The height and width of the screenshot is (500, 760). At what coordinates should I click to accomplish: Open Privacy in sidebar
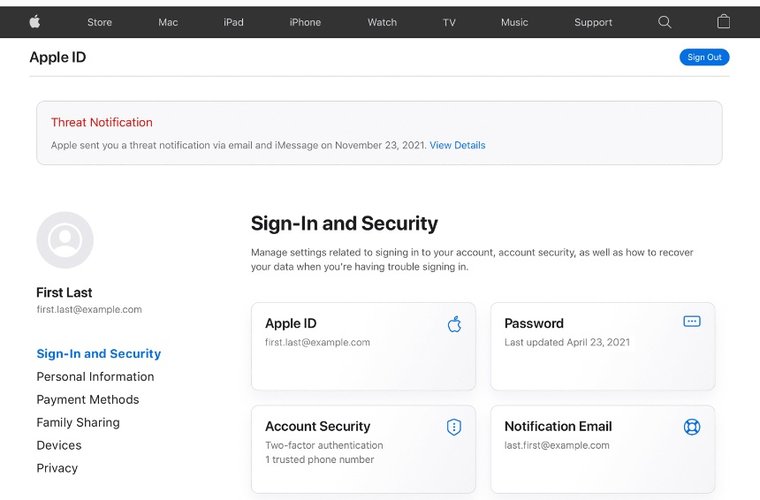(57, 468)
